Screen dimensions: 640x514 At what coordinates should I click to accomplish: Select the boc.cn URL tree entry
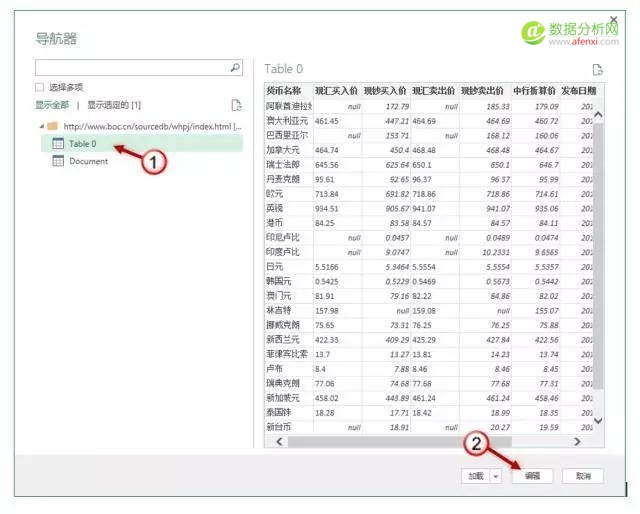[x=152, y=127]
